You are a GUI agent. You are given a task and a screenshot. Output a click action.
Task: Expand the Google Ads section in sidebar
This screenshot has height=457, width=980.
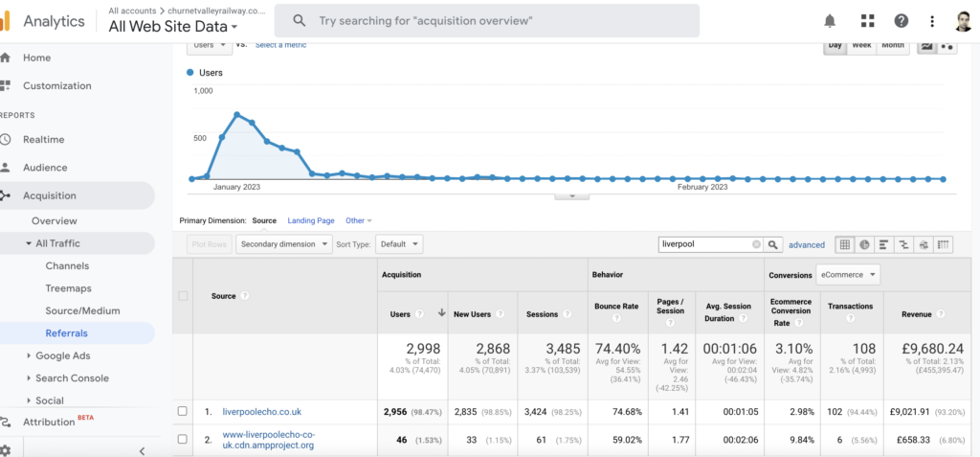click(x=29, y=355)
